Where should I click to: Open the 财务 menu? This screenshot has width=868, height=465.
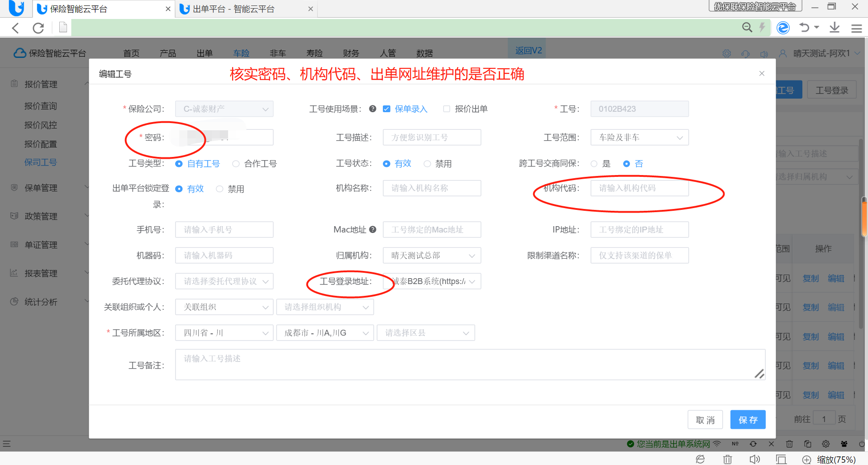click(351, 53)
